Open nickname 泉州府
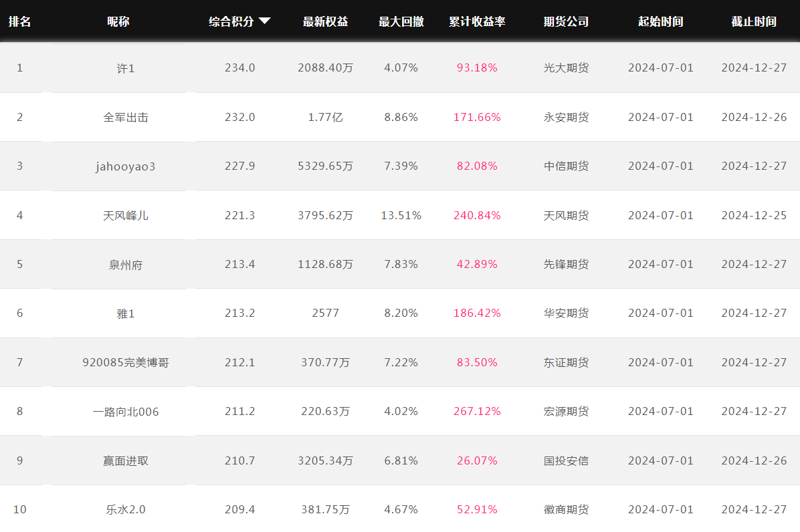This screenshot has width=800, height=532. point(126,265)
